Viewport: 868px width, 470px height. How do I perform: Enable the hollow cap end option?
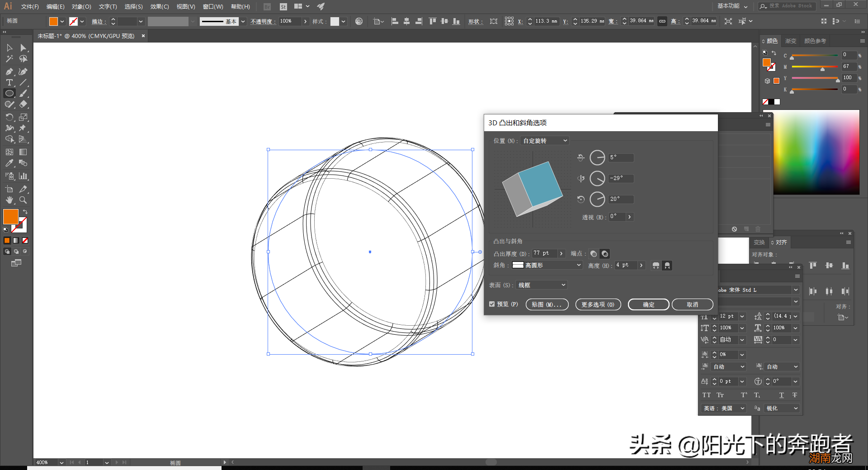605,254
